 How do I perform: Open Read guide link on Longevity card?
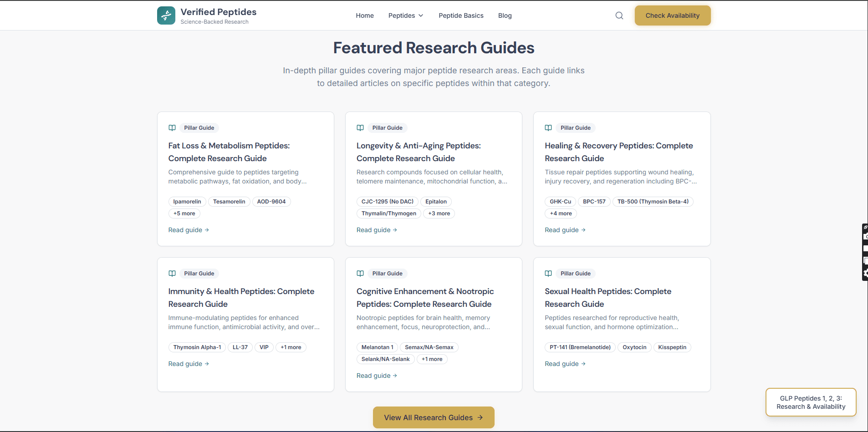tap(377, 230)
